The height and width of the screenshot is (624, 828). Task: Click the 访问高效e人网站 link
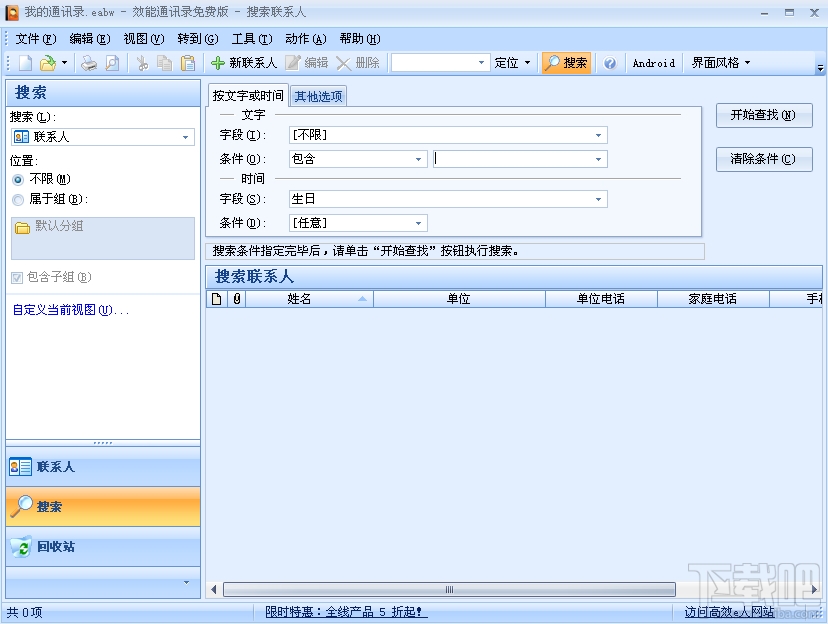click(x=729, y=612)
